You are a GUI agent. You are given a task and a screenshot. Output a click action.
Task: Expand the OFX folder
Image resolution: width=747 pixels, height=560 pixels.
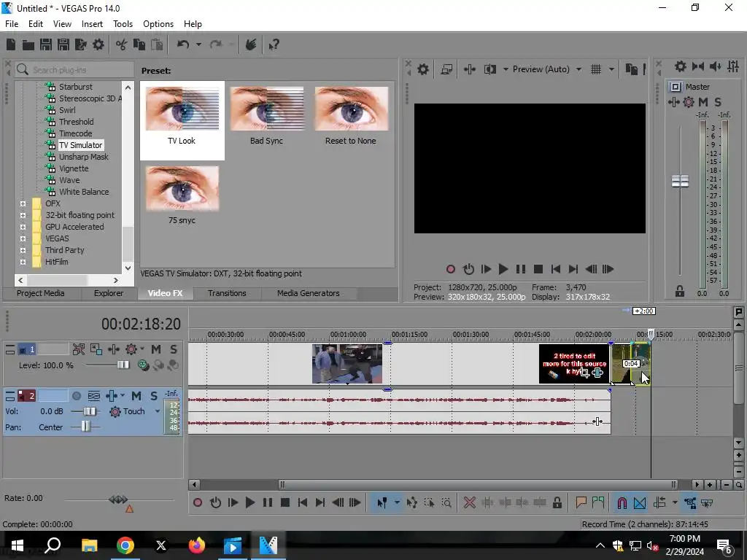[23, 203]
